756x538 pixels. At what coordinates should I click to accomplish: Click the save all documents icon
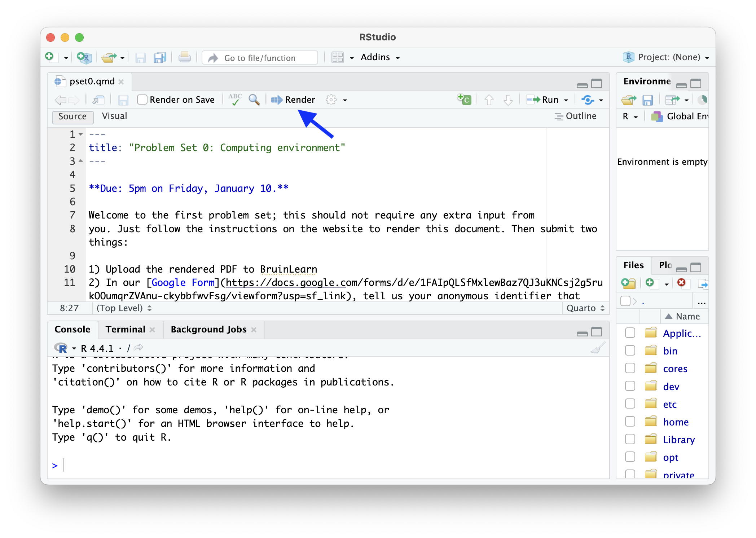tap(160, 57)
